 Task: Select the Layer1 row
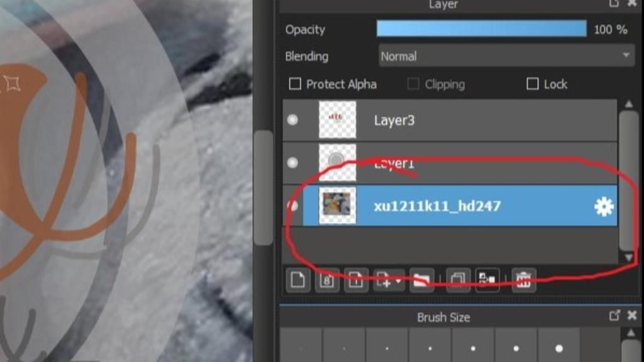(450, 163)
